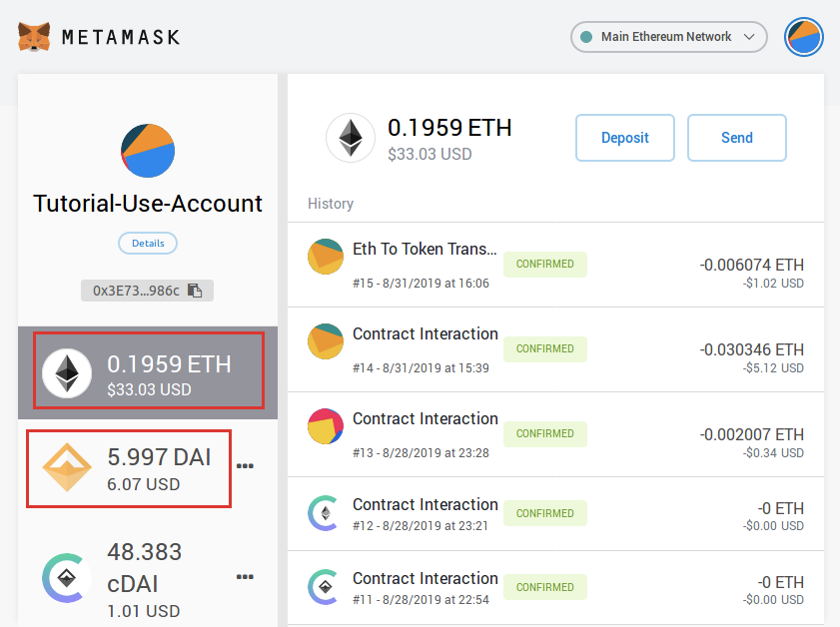Click the red-yellow identicon of transaction #13
Screen dimensions: 840x627
pyautogui.click(x=326, y=426)
